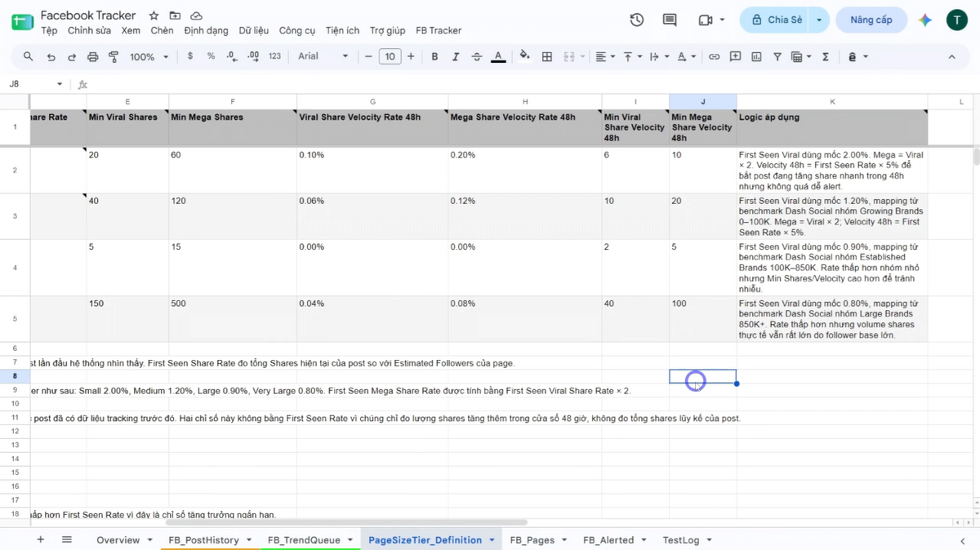Decrease decimal places

tap(232, 56)
